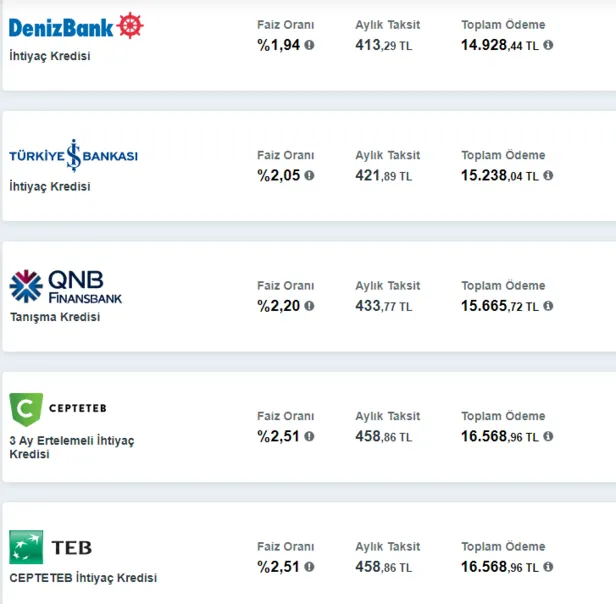
Task: Click the QNB Finansbank logo
Action: [x=66, y=286]
